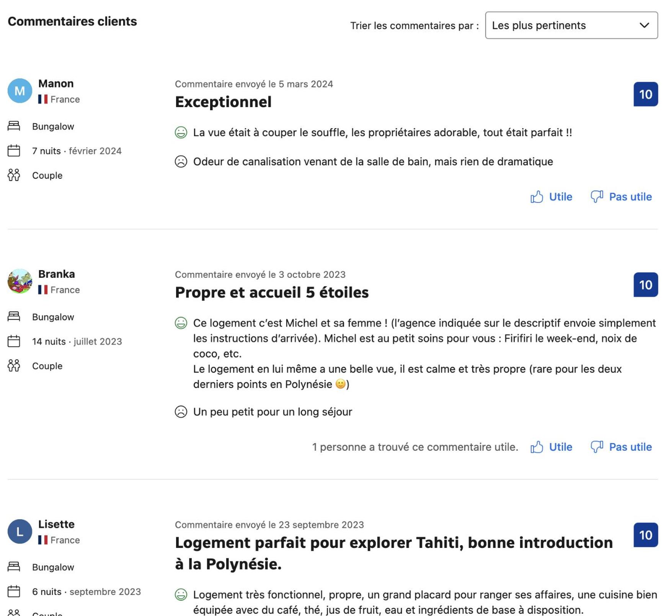This screenshot has height=616, width=672.
Task: Click the chevron arrow in sort dropdown
Action: pos(644,25)
